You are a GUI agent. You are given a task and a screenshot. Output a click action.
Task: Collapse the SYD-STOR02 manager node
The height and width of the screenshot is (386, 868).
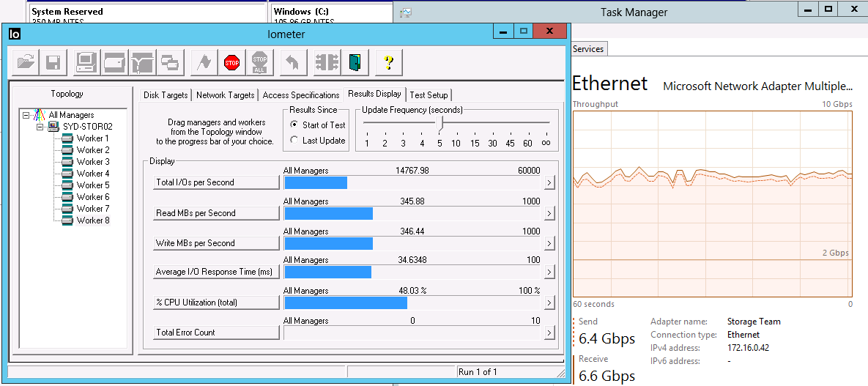(40, 127)
